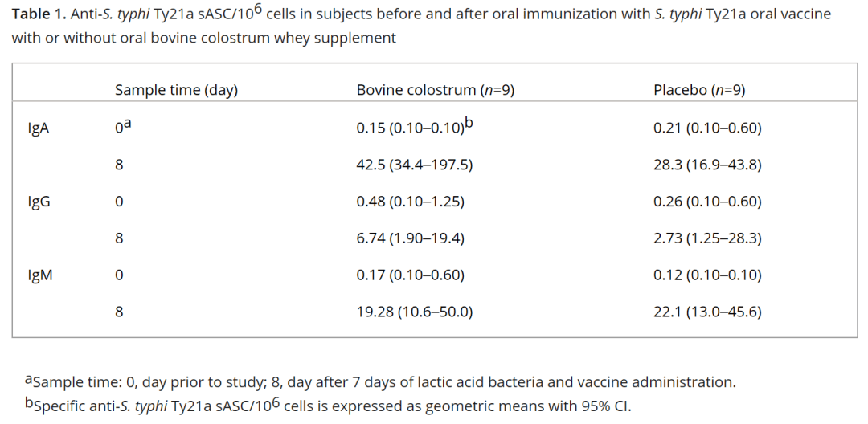Image resolution: width=868 pixels, height=424 pixels.
Task: Click the superscript a footnote marker beside 0
Action: (x=127, y=124)
